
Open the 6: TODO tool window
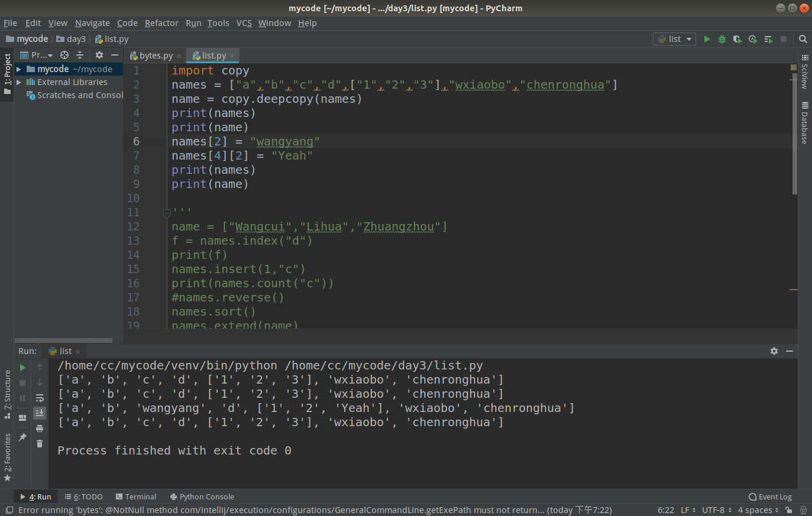pyautogui.click(x=84, y=497)
